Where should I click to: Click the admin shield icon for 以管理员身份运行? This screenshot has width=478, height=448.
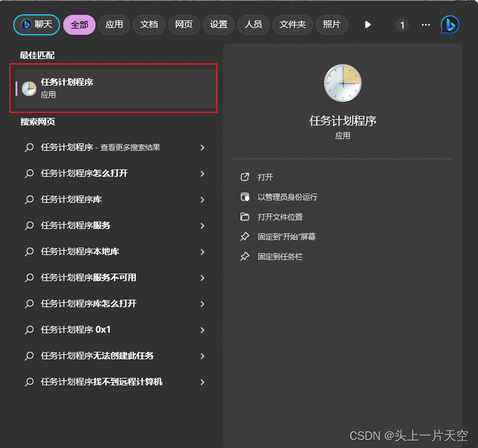(245, 197)
